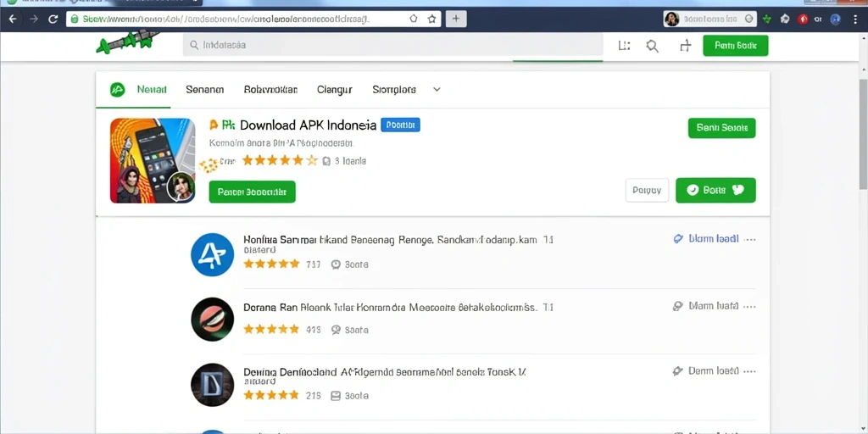Open three-dot menu of third list app
This screenshot has height=434, width=868.
(750, 371)
